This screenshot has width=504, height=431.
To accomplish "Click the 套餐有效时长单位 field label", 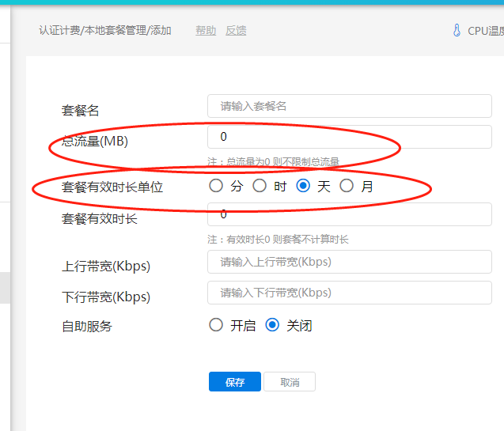I will (112, 188).
